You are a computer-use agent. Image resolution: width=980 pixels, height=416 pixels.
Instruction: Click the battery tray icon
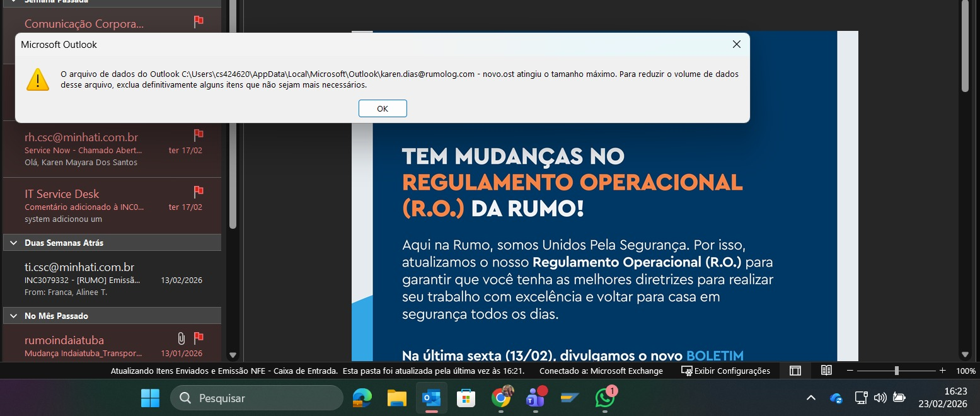point(899,398)
